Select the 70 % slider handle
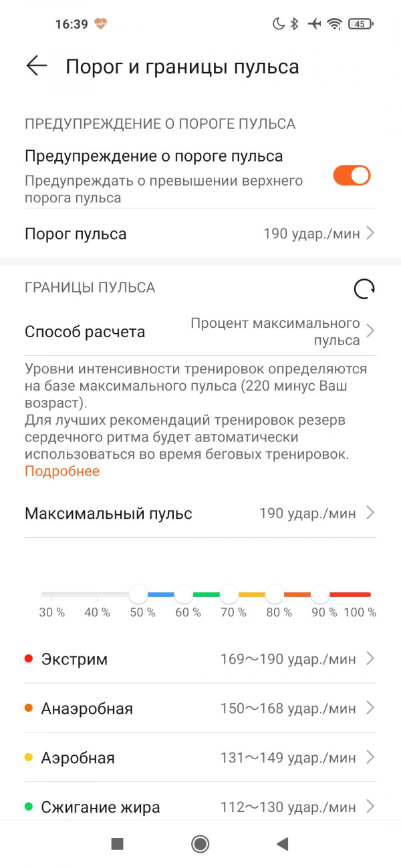Viewport: 401px width, 868px height. click(x=229, y=594)
